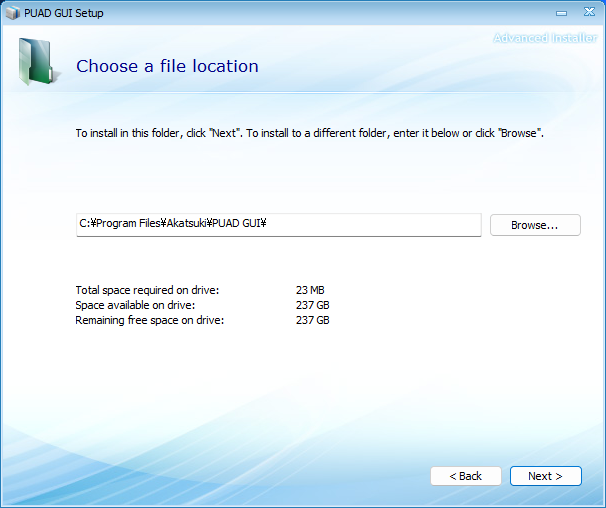Click the Advanced Installer watermark text
The height and width of the screenshot is (508, 606).
pos(545,38)
